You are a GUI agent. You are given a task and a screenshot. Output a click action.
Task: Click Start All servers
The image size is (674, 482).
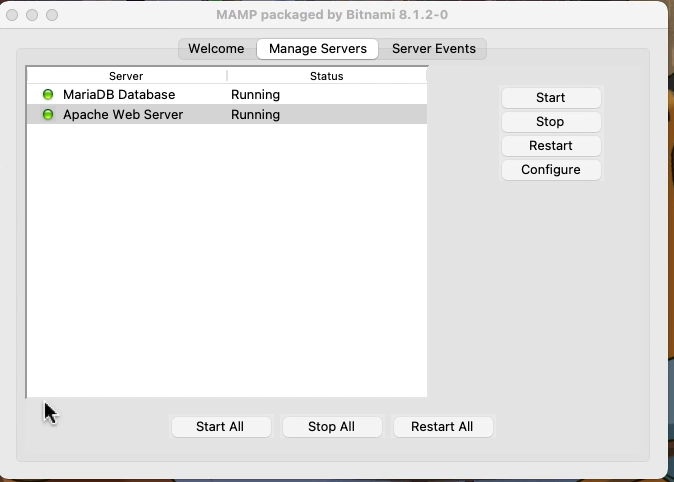[x=221, y=427]
